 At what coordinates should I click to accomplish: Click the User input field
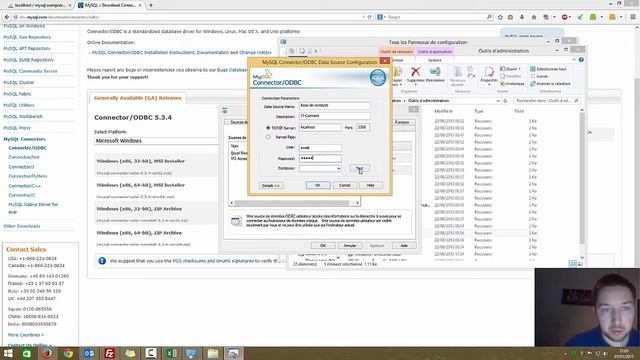(x=320, y=148)
